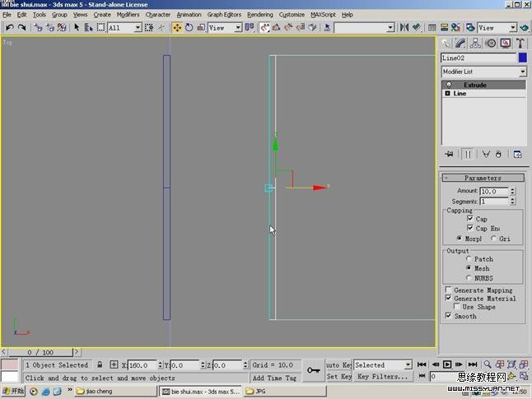Image resolution: width=532 pixels, height=399 pixels.
Task: Expand the Line entry in stack
Action: tap(447, 93)
